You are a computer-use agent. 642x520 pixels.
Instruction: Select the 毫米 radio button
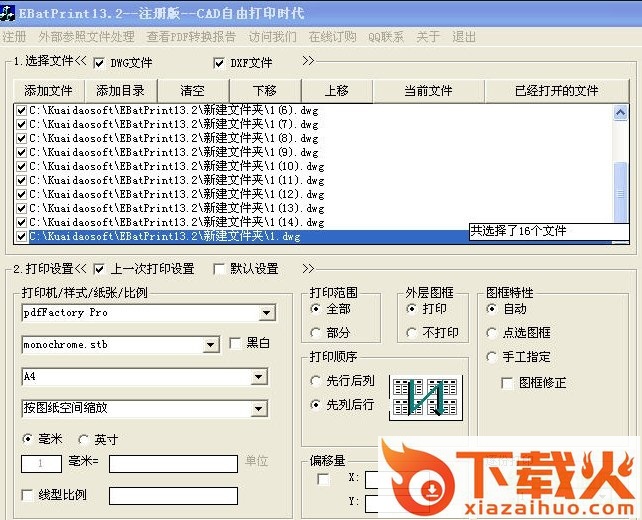click(x=27, y=439)
